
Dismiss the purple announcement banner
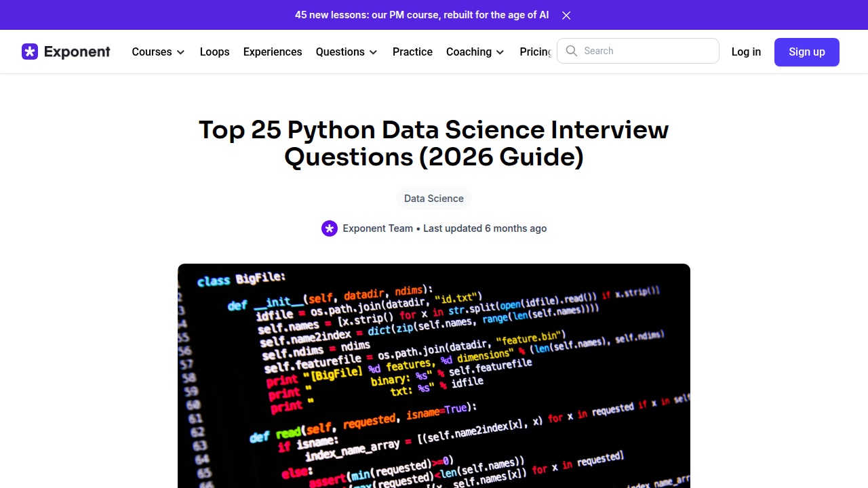point(566,15)
